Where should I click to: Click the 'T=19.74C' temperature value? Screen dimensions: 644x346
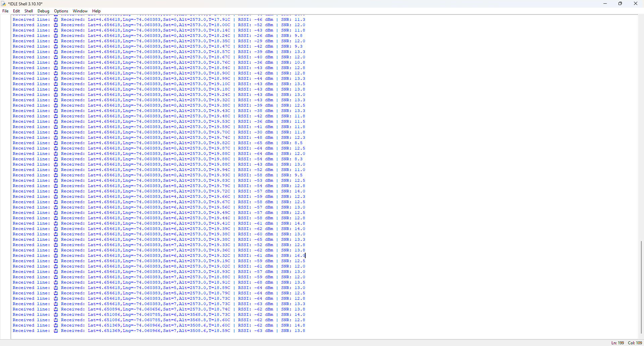(x=219, y=137)
